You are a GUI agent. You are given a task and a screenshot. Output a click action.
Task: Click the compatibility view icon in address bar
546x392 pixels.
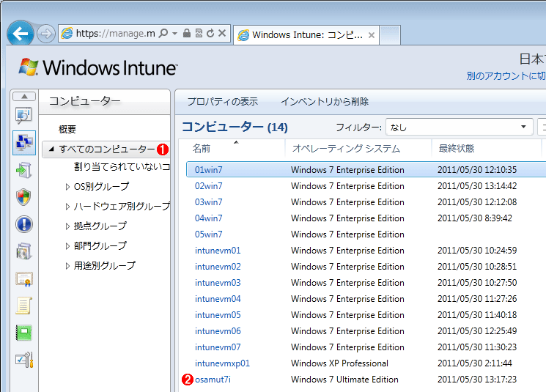[199, 33]
